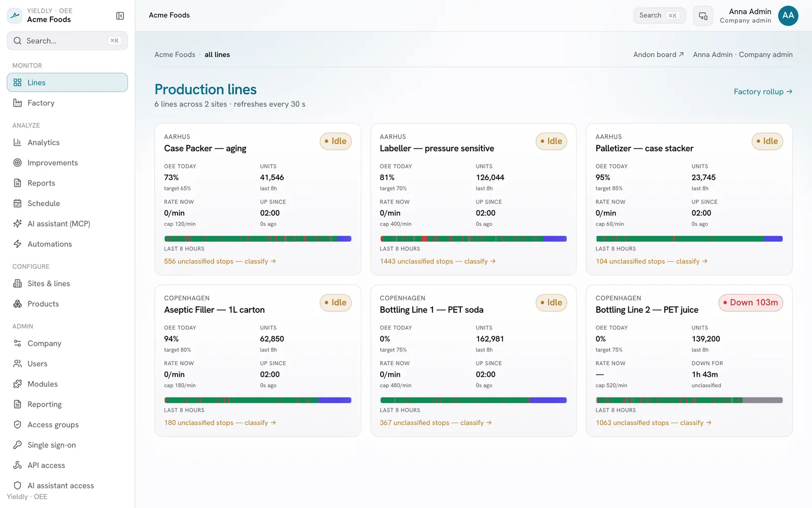Classify 556 unclassified stops for Case Packer
Screen dimensions: 812x508
(x=220, y=261)
